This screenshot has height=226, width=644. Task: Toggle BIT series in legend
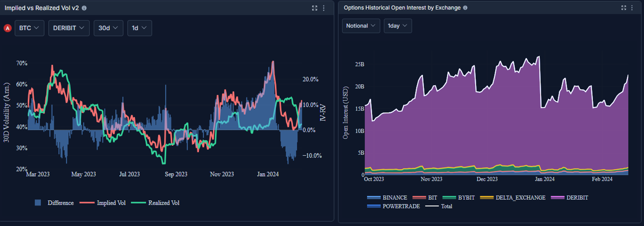click(425, 198)
